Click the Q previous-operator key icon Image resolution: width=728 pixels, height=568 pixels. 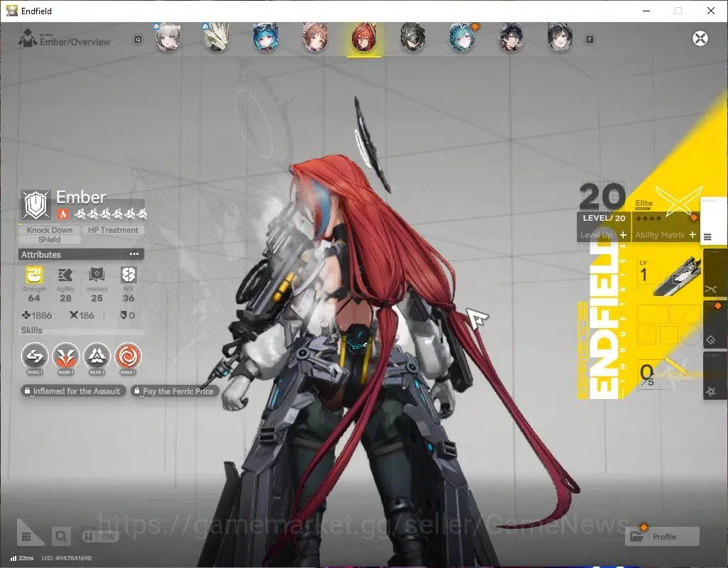[138, 40]
